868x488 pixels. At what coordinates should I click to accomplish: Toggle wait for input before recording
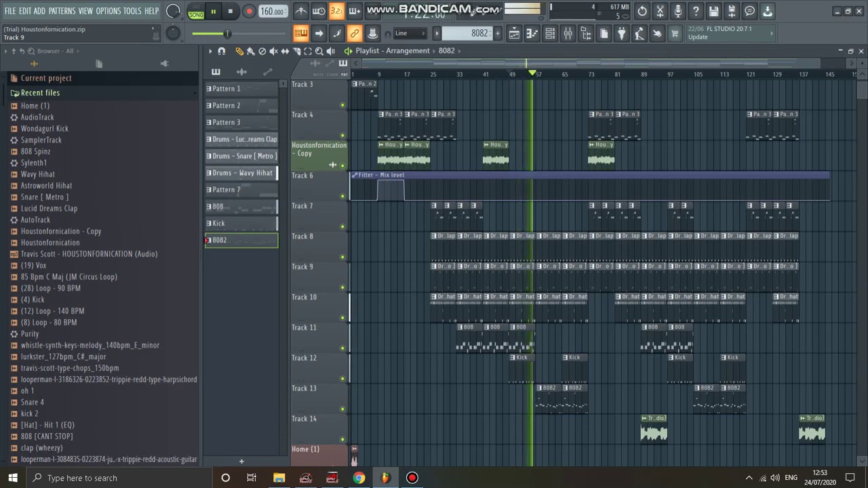click(x=319, y=11)
